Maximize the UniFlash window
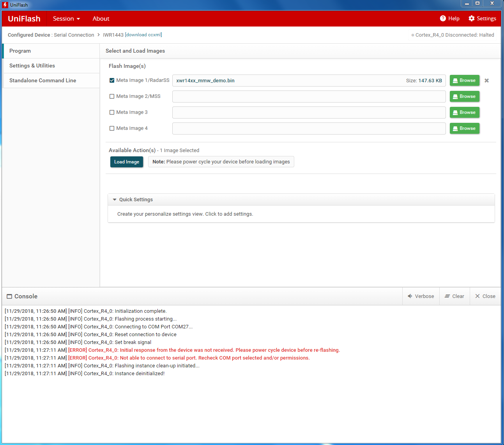Image resolution: width=504 pixels, height=445 pixels. [x=477, y=4]
